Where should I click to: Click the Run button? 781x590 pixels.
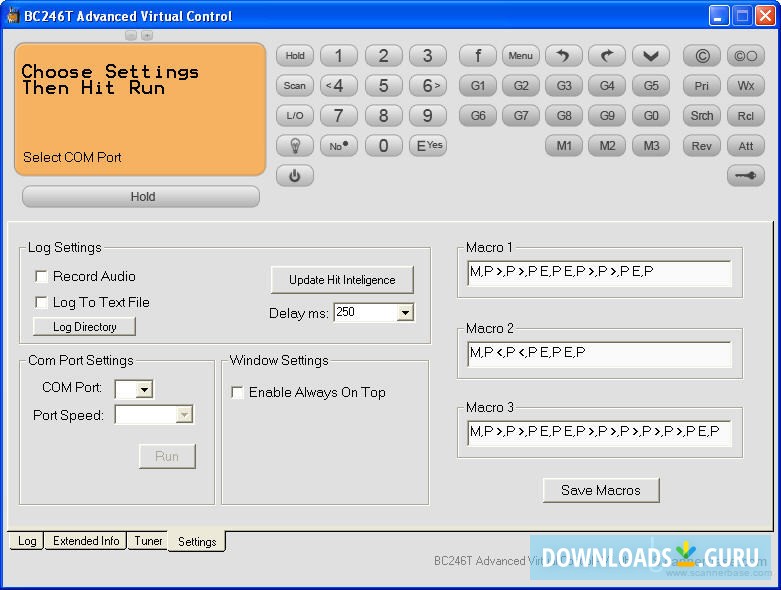click(167, 456)
